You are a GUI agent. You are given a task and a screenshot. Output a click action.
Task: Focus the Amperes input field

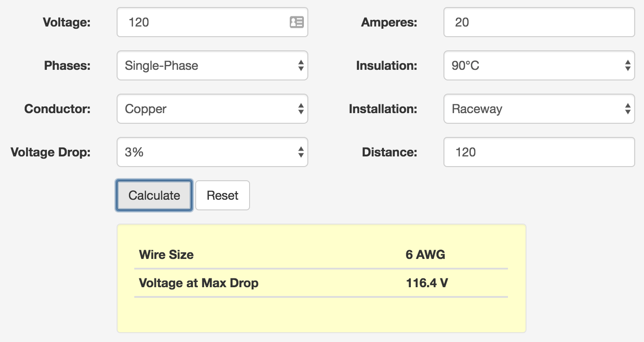(539, 22)
